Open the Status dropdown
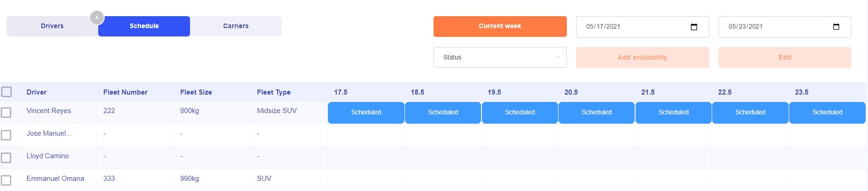Image resolution: width=868 pixels, height=191 pixels. (x=500, y=58)
